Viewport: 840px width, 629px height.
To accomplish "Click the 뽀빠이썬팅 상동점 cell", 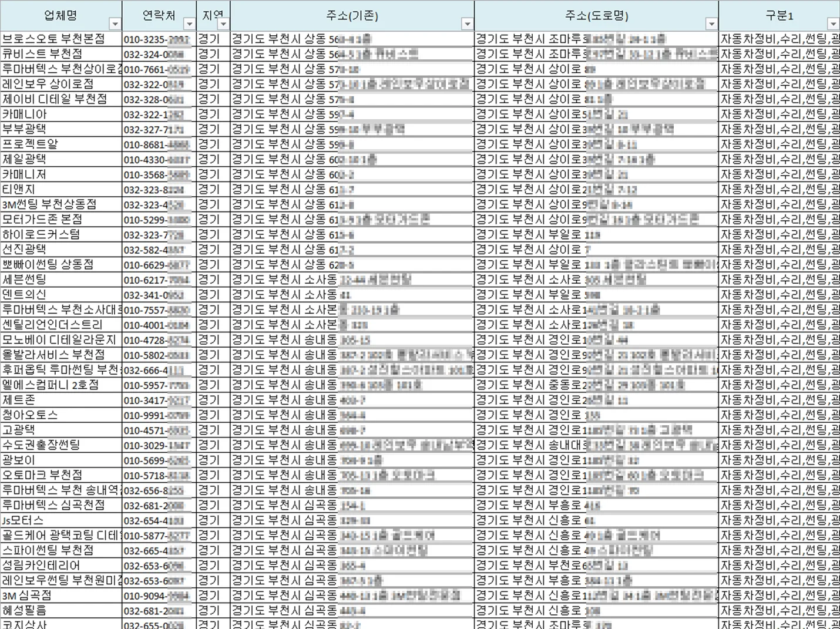I will point(61,264).
